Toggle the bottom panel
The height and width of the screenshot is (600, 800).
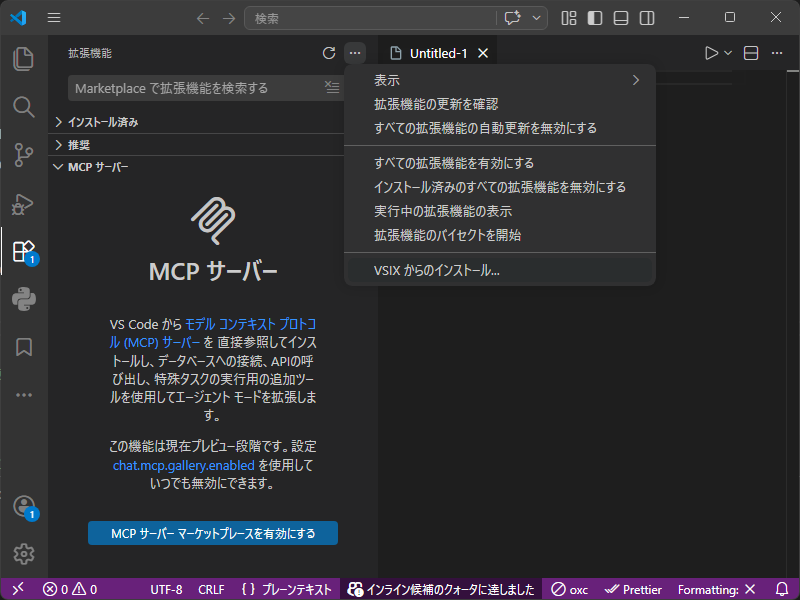click(621, 18)
